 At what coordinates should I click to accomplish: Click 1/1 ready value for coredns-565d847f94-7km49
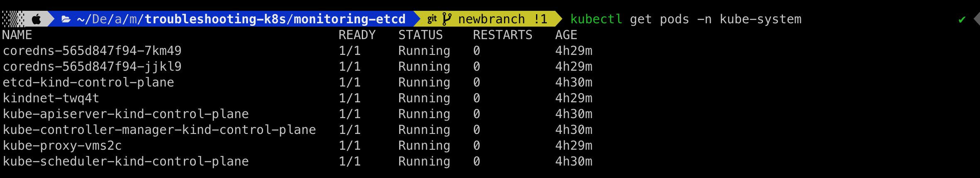pos(350,51)
